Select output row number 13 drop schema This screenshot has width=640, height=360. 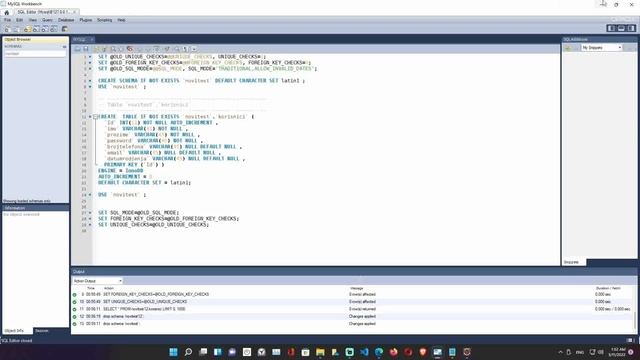pyautogui.click(x=353, y=324)
